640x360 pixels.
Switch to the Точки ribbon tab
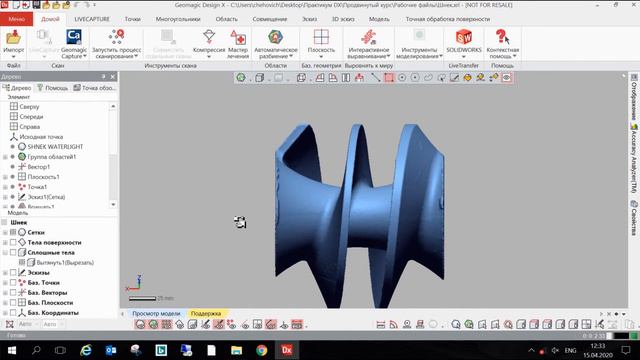[x=133, y=19]
